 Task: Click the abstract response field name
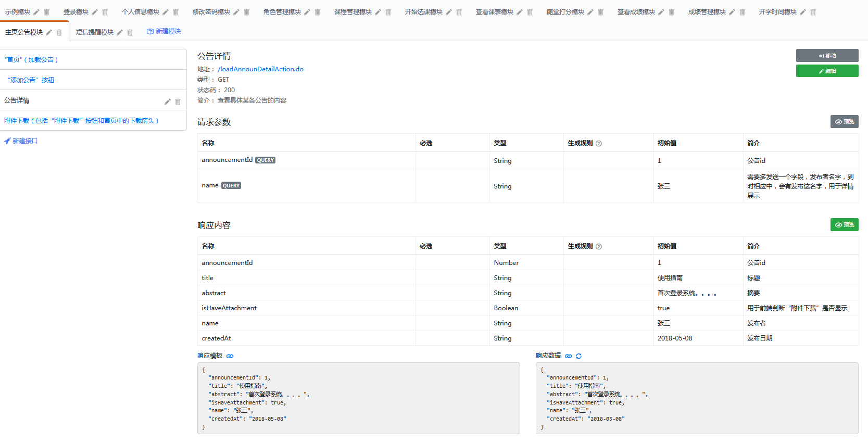(214, 293)
